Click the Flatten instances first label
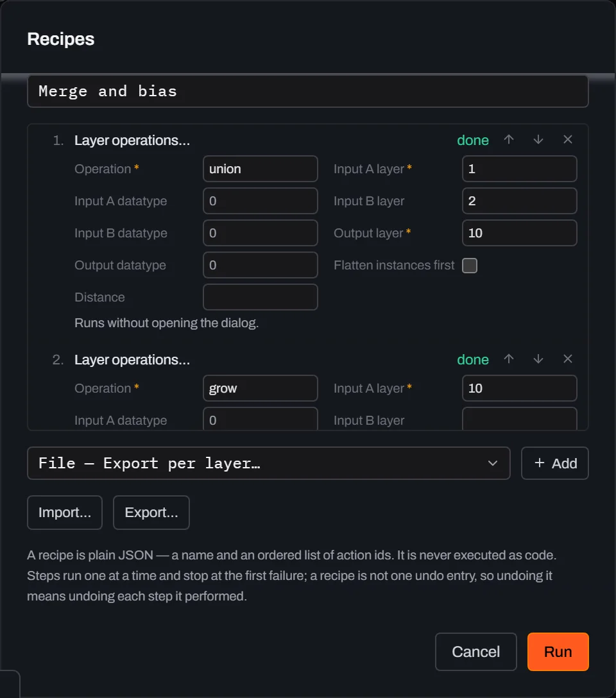Image resolution: width=616 pixels, height=698 pixels. [x=395, y=266]
